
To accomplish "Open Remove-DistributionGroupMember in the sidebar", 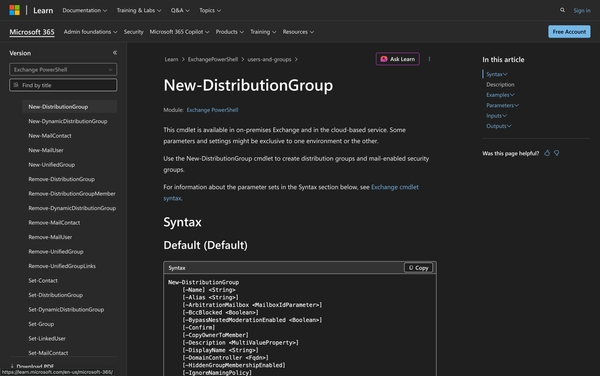I will (72, 194).
